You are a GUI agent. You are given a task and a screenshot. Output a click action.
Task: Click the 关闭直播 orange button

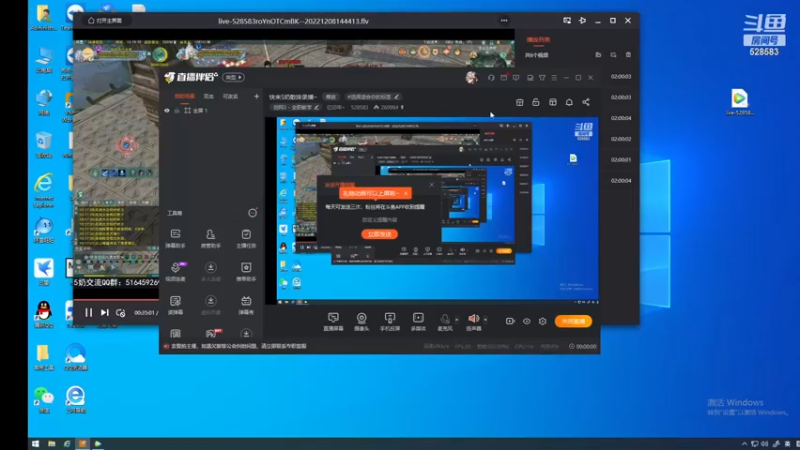click(x=573, y=321)
